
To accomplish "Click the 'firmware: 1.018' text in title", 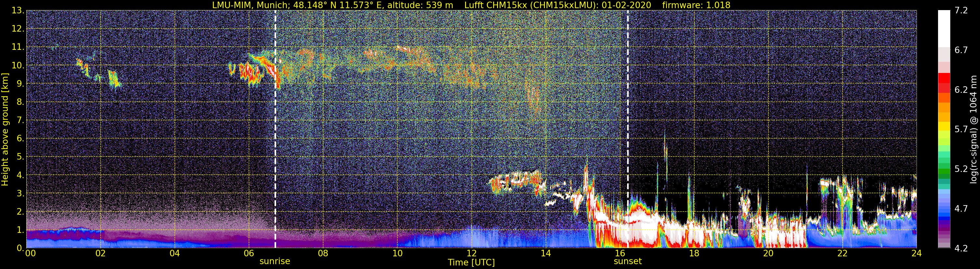I will 696,5.
